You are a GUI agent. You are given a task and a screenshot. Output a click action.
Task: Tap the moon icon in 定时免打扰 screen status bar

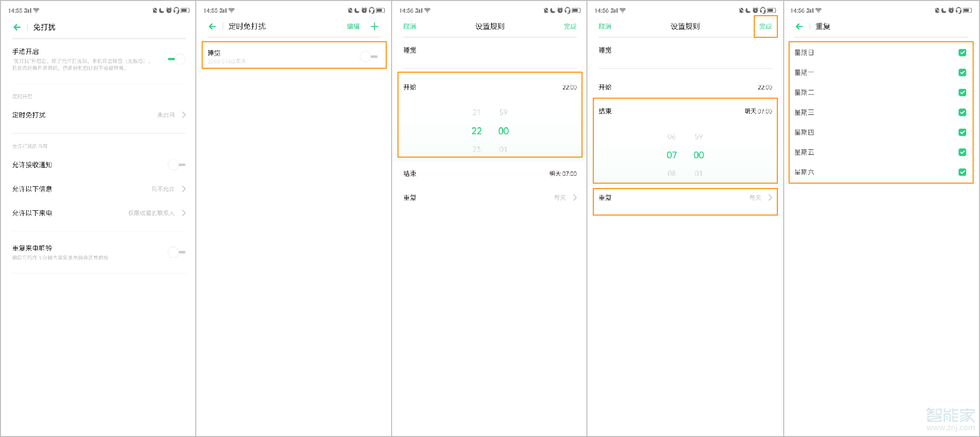click(x=357, y=10)
